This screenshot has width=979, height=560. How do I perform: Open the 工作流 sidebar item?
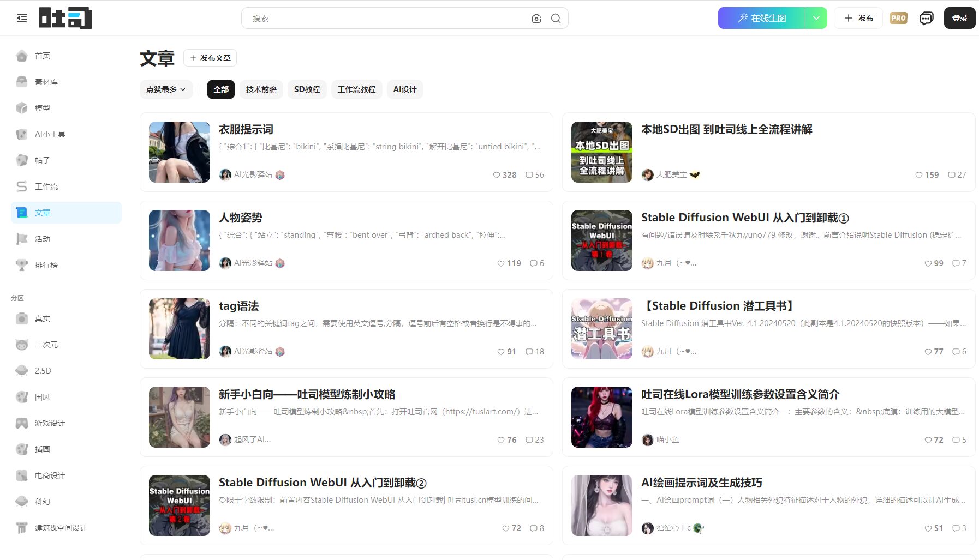pyautogui.click(x=45, y=186)
